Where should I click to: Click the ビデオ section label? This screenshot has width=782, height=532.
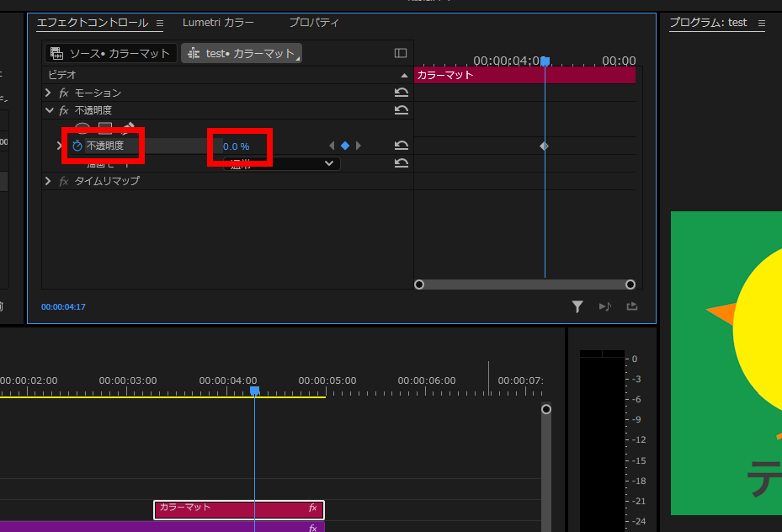coord(61,75)
